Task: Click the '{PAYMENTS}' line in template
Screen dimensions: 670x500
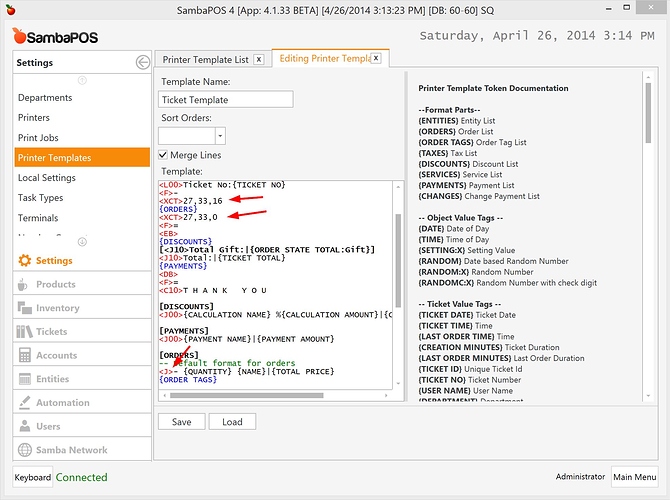Action: (x=183, y=266)
